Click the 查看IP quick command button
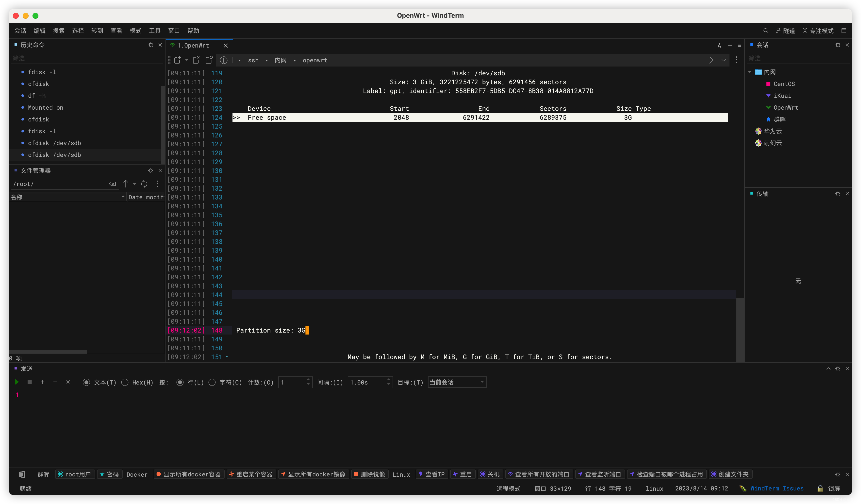The width and height of the screenshot is (861, 504). click(x=431, y=474)
